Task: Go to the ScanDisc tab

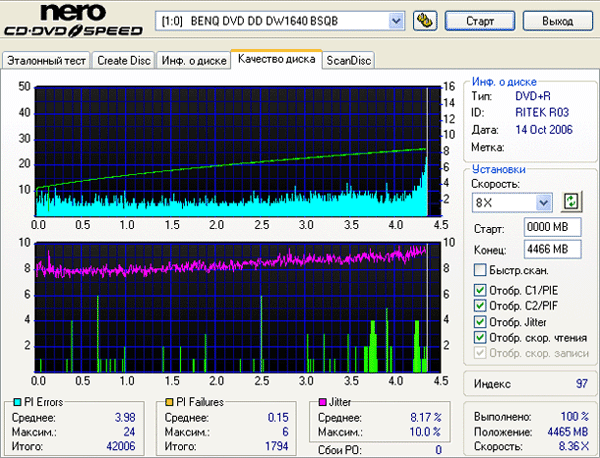Action: click(x=349, y=61)
